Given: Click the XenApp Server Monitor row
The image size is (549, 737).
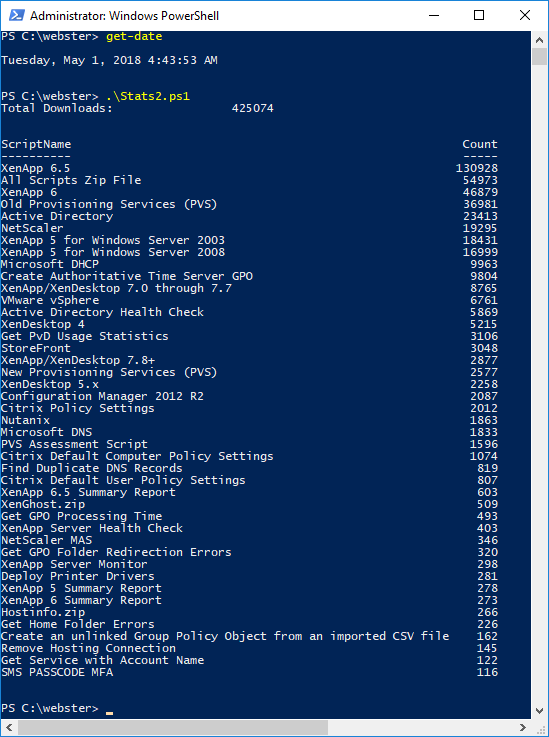Looking at the screenshot, I should pyautogui.click(x=249, y=564).
